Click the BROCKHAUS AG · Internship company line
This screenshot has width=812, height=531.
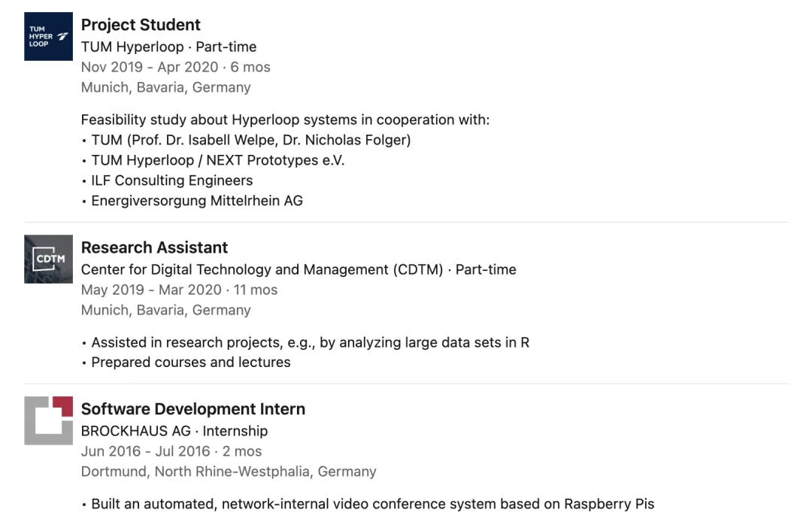(x=174, y=431)
